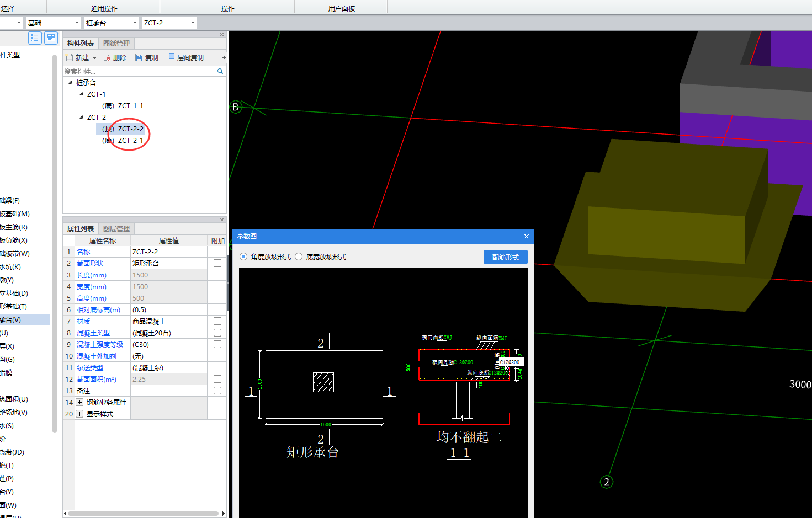Viewport: 812px width, 518px height.
Task: Open the 用户面板 ribbon group
Action: coord(341,8)
